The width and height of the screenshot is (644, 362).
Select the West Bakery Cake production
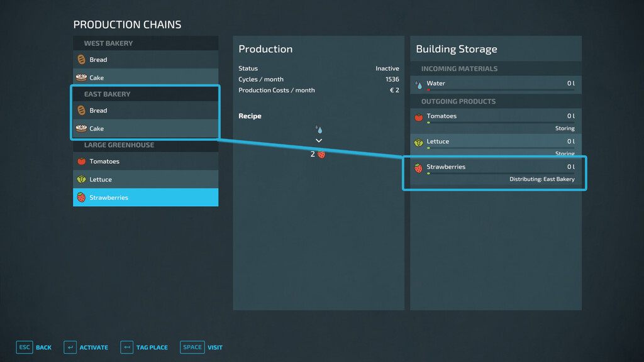click(x=145, y=78)
